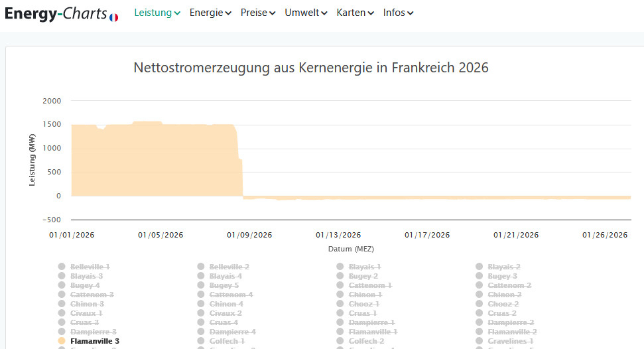Click the gray marker beside Bugey 5

(201, 285)
